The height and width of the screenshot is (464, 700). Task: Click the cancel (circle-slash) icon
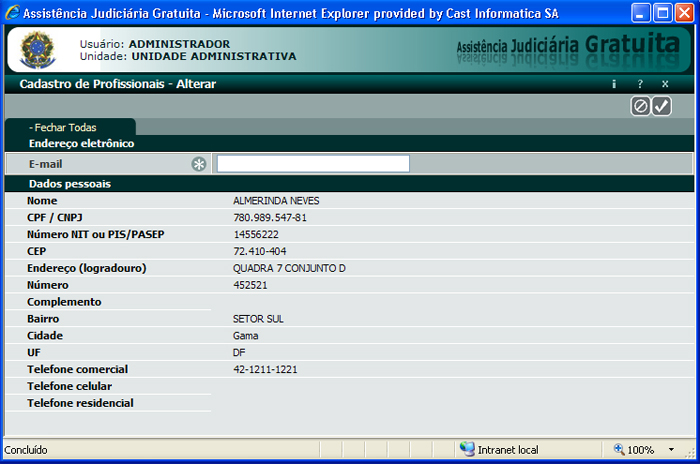click(x=640, y=106)
